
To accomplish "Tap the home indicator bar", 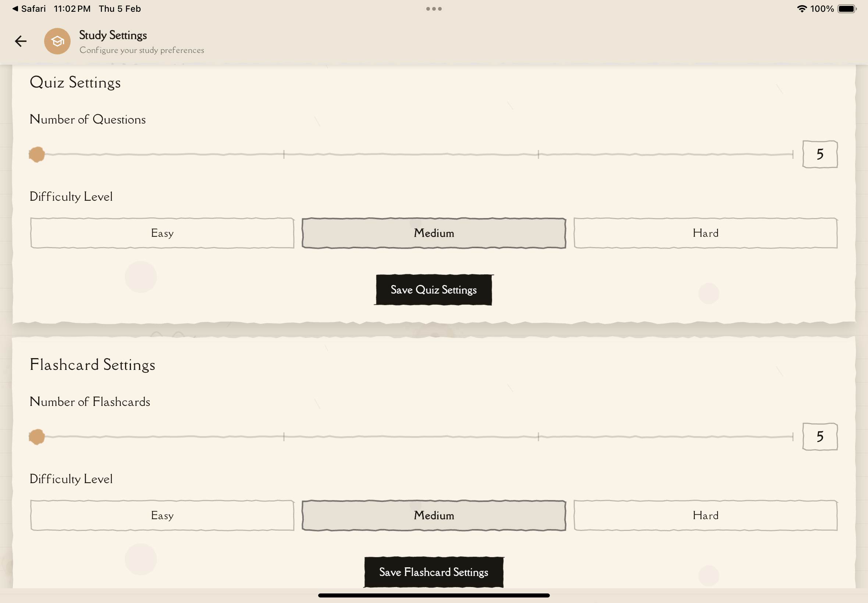I will pos(434,595).
